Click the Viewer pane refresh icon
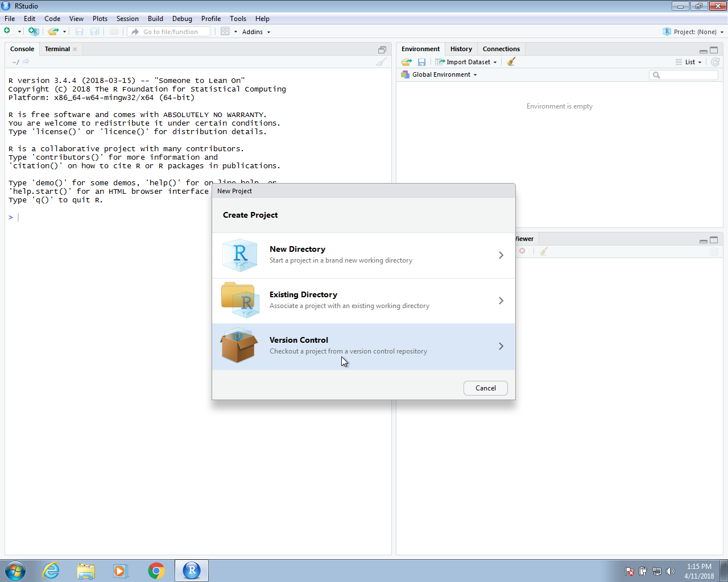Image resolution: width=728 pixels, height=582 pixels. [x=714, y=251]
